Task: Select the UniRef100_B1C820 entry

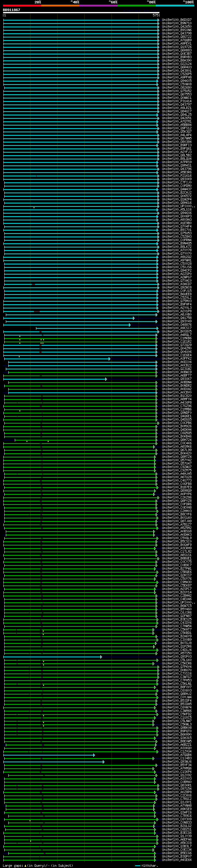Action: pyautogui.click(x=176, y=396)
